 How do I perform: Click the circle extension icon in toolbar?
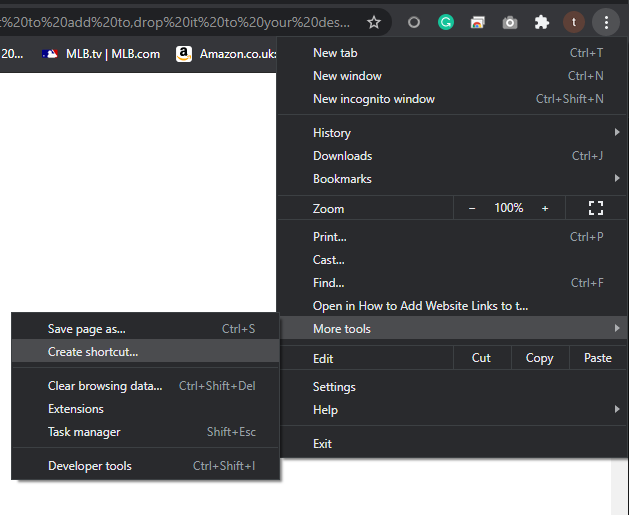pyautogui.click(x=414, y=22)
